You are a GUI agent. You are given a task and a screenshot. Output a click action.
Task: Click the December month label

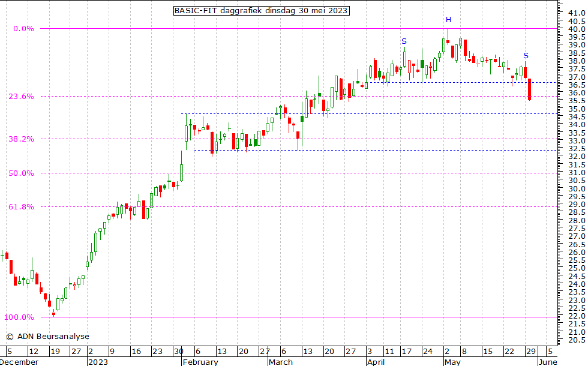point(19,362)
